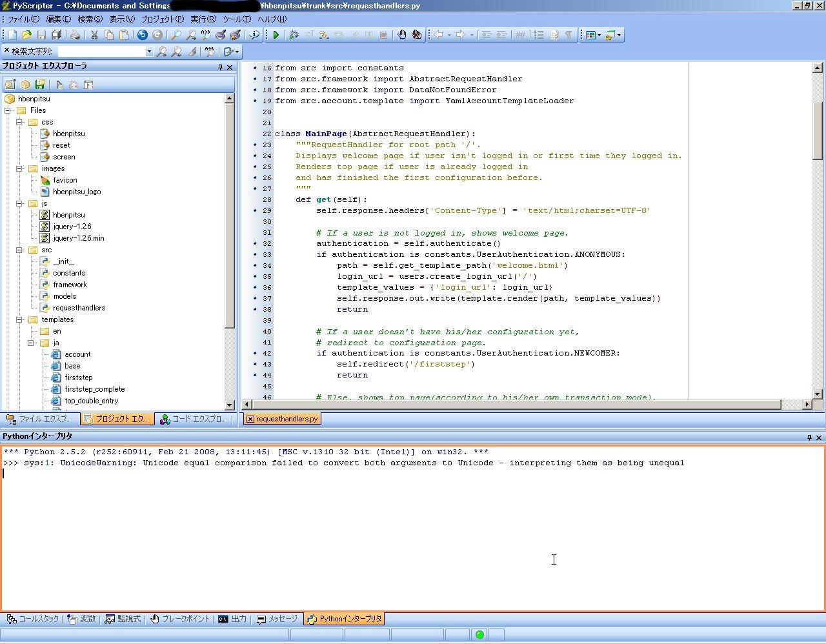Click the Debug bug icon
Viewport: 826px width, 644px height.
[x=294, y=35]
